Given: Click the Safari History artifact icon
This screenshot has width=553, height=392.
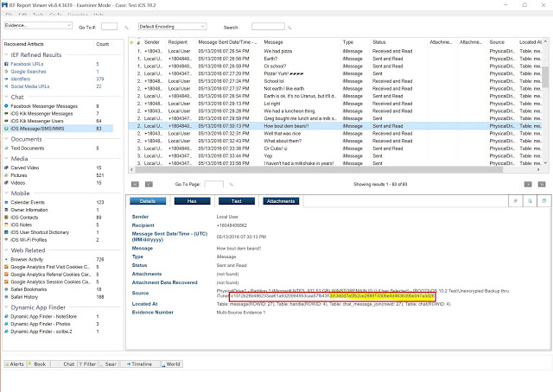Looking at the screenshot, I should pos(6,297).
